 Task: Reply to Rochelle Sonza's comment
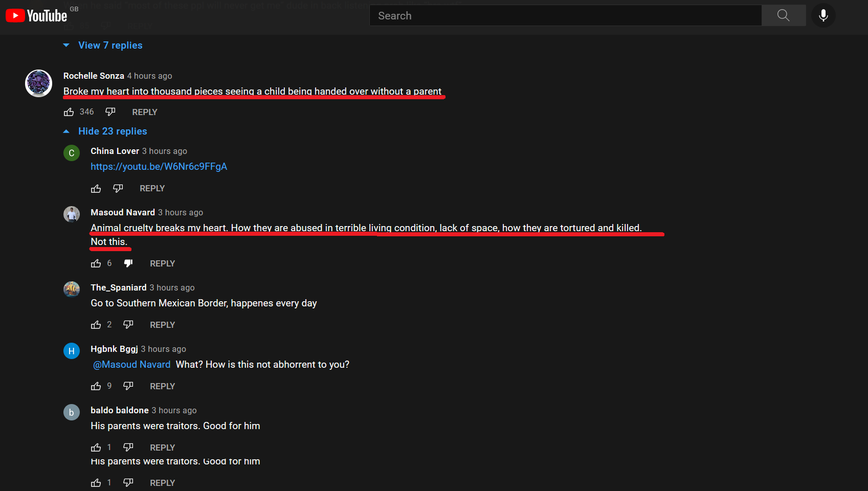pyautogui.click(x=144, y=112)
